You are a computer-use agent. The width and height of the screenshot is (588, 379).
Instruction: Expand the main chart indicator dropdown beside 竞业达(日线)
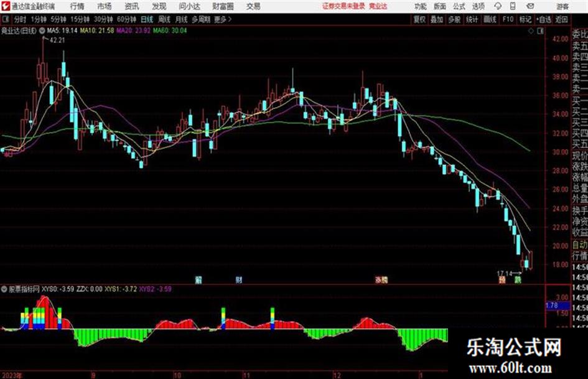[x=42, y=30]
